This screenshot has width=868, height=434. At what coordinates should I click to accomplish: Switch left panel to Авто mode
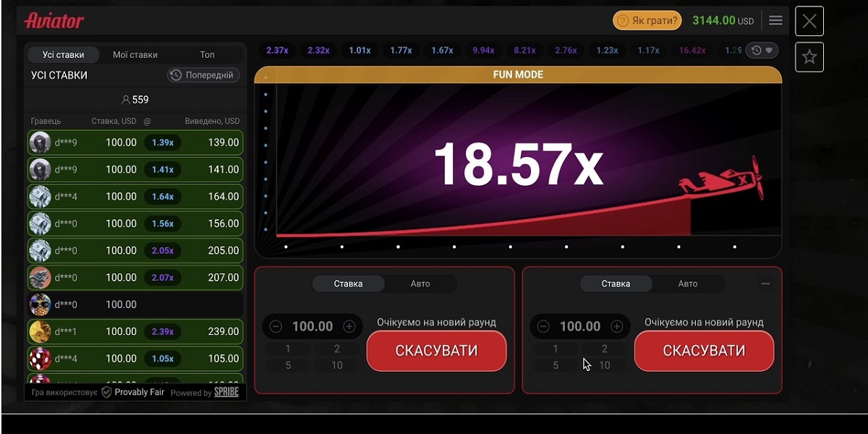tap(420, 284)
